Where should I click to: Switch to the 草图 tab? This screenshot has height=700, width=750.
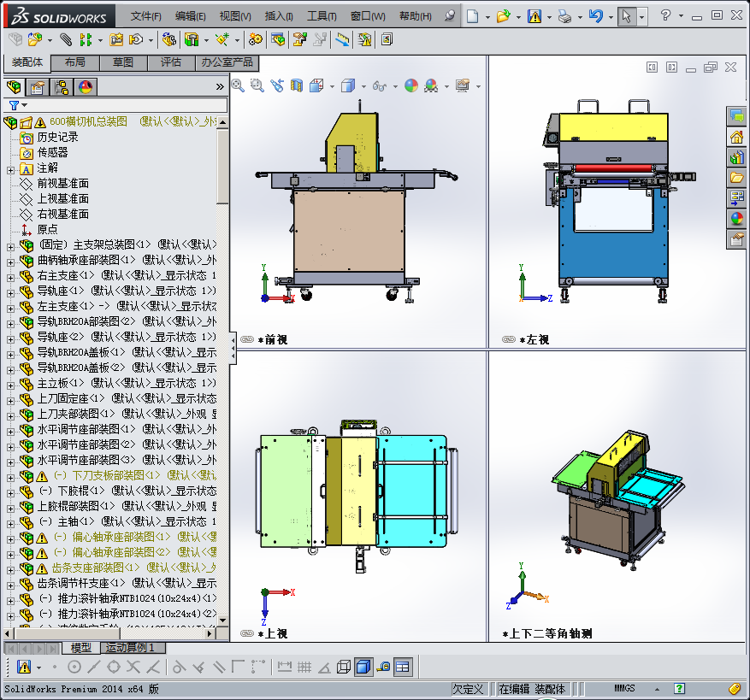pos(123,62)
